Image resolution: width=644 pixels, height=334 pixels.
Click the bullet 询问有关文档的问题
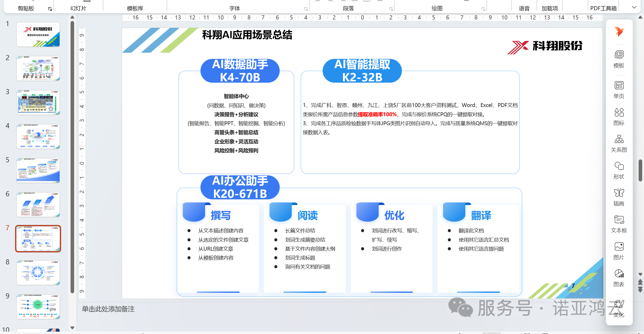308,267
